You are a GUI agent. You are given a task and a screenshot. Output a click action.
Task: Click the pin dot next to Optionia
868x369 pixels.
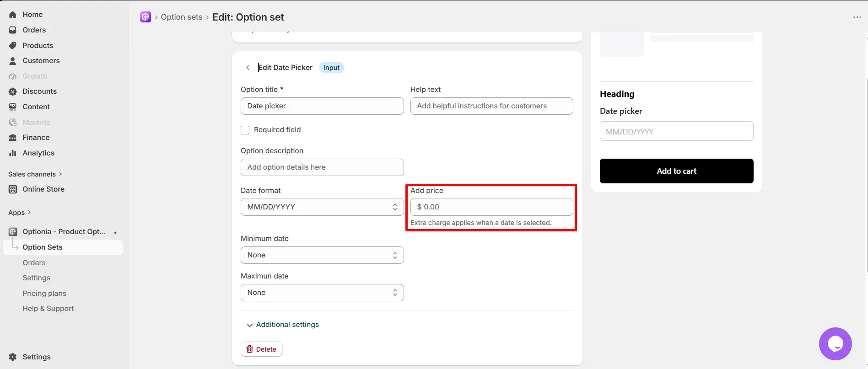tap(115, 233)
